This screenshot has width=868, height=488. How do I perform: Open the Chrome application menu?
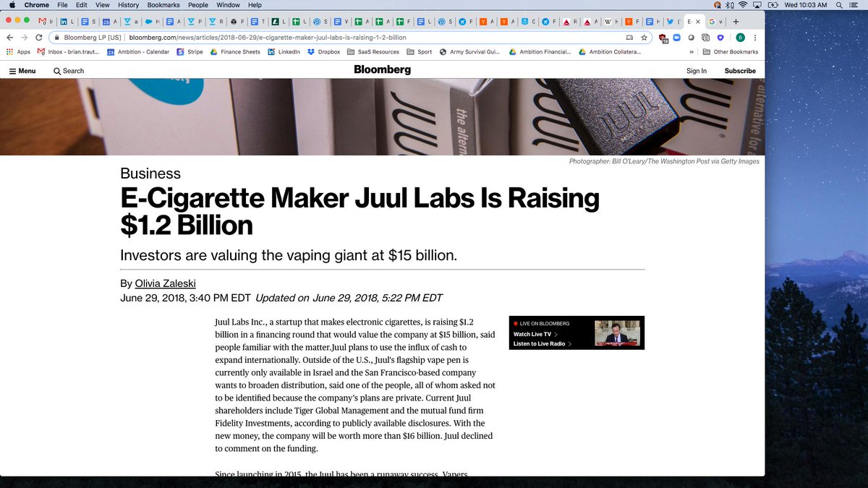[x=37, y=5]
